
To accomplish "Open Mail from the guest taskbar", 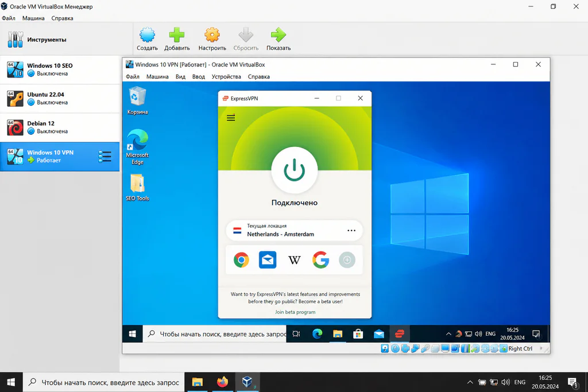I will tap(379, 334).
